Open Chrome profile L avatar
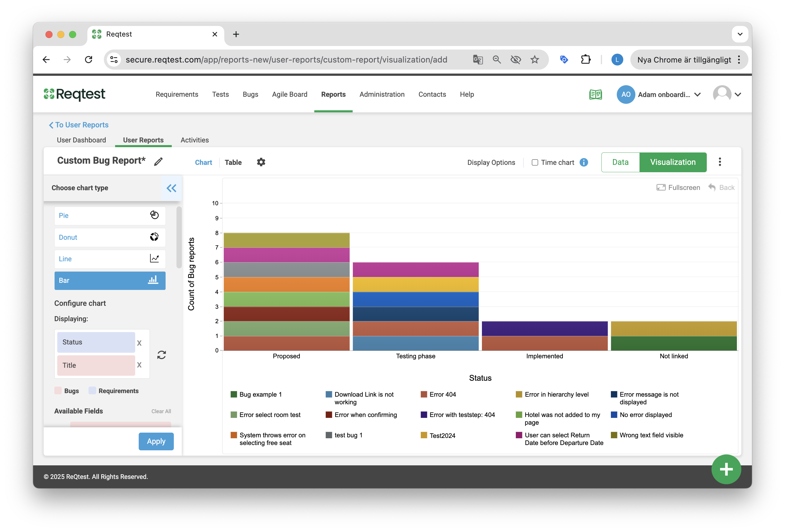785x532 pixels. coord(617,60)
